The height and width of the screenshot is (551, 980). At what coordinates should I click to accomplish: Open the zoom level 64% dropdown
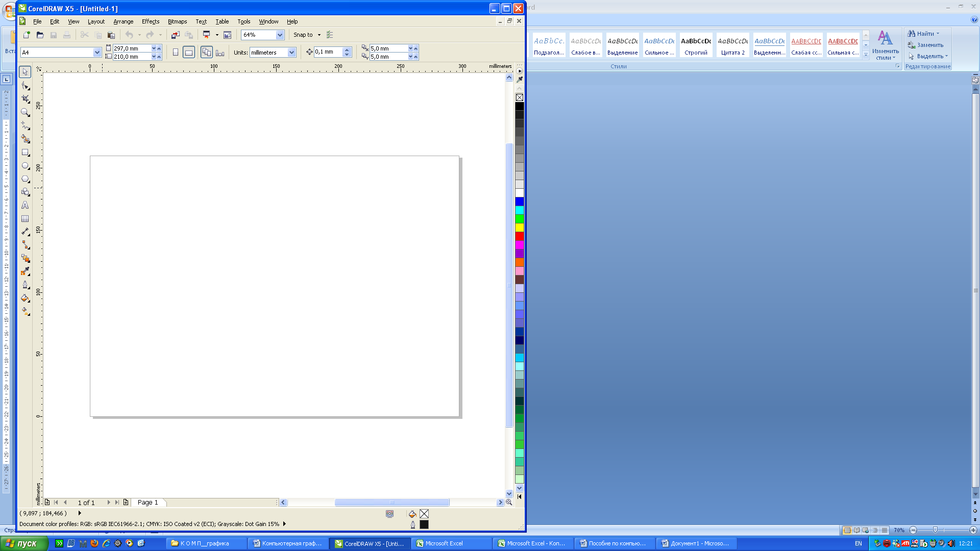280,35
